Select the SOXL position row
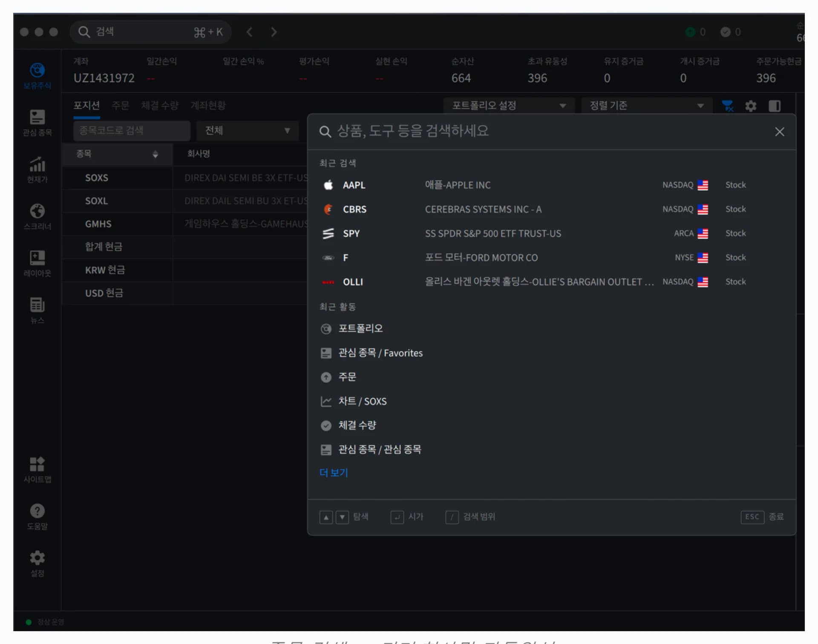Image resolution: width=818 pixels, height=644 pixels. point(185,201)
